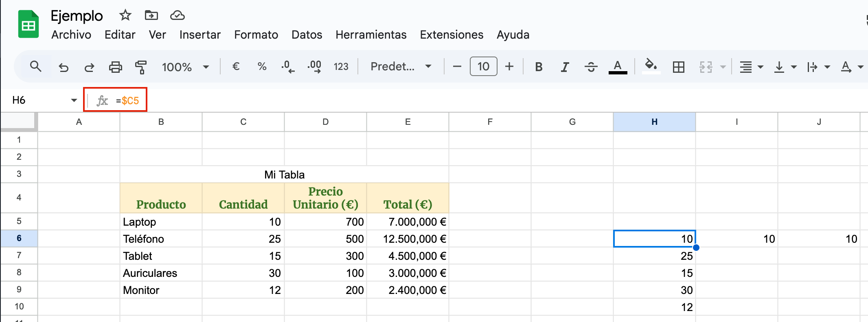Toggle italic formatting
This screenshot has height=322, width=868.
[x=565, y=67]
